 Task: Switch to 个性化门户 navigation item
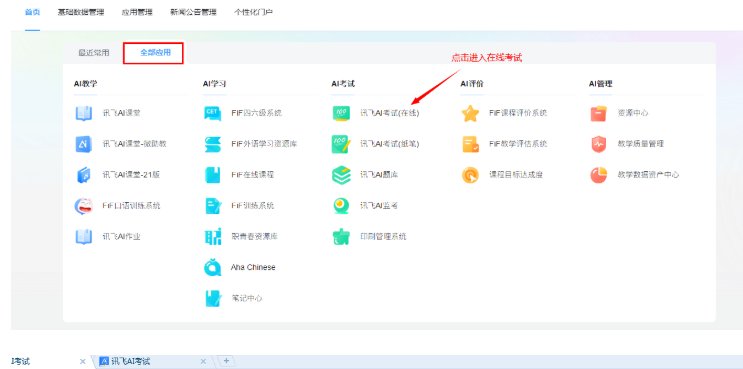click(254, 12)
